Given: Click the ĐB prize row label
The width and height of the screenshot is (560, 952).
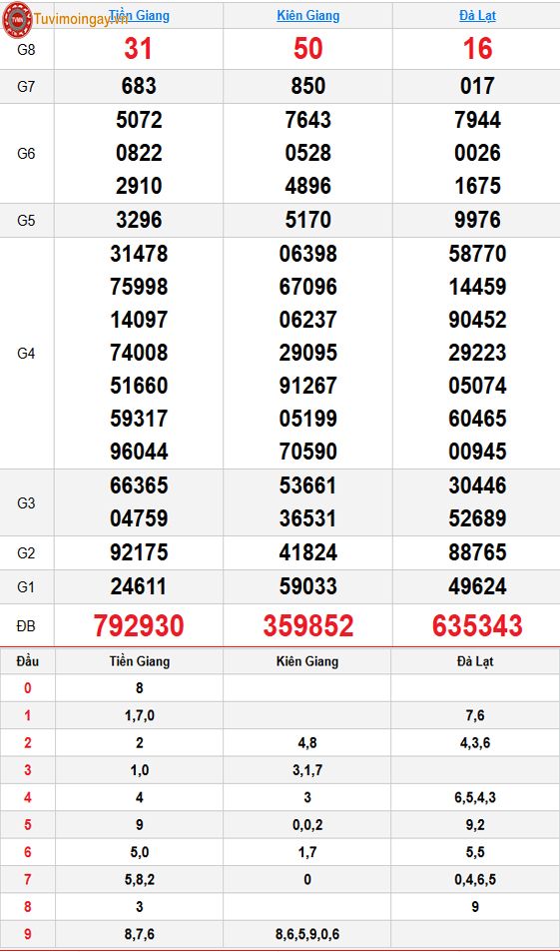Looking at the screenshot, I should [x=26, y=626].
